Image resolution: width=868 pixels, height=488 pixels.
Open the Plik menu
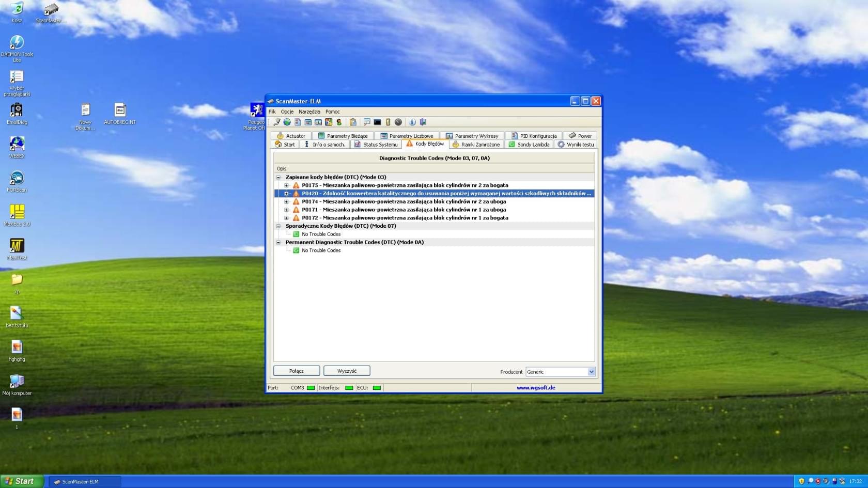pyautogui.click(x=272, y=112)
